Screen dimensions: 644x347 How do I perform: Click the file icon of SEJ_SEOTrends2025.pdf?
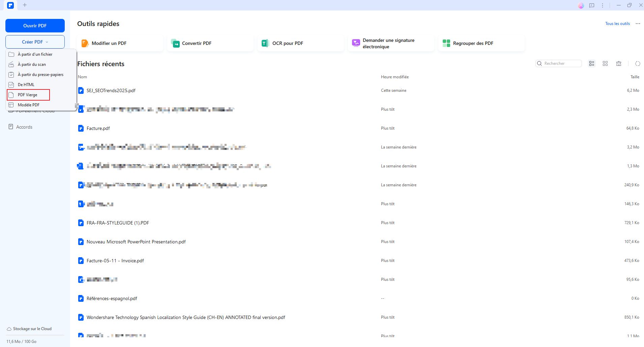pyautogui.click(x=81, y=90)
